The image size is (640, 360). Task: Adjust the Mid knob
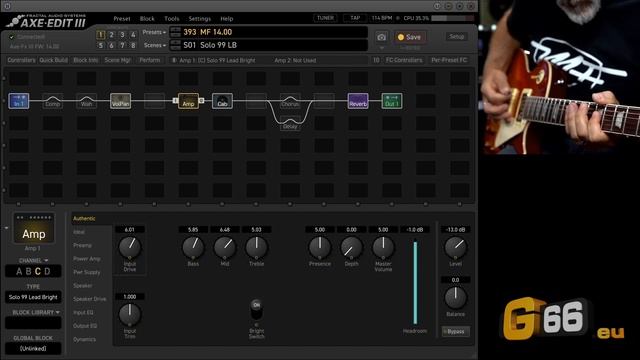[x=225, y=247]
